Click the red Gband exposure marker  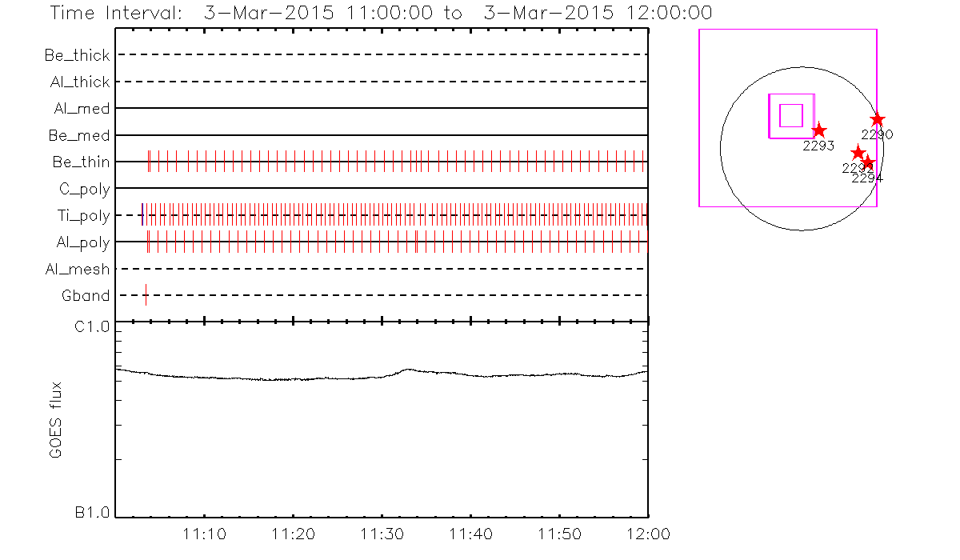[146, 294]
